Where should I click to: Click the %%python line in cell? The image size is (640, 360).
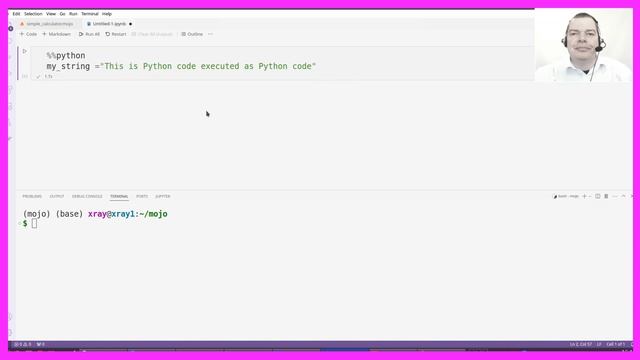(x=66, y=56)
